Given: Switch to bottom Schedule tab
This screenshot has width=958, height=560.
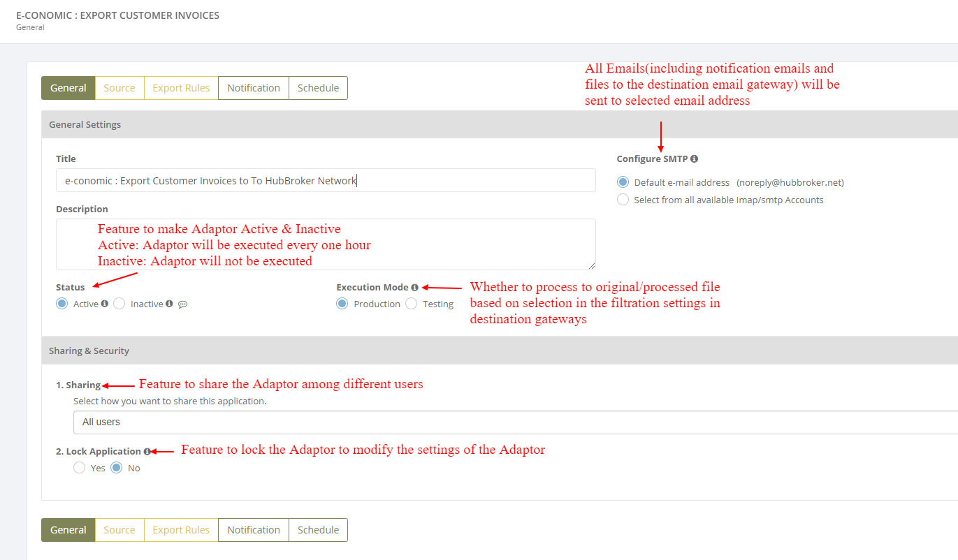Looking at the screenshot, I should coord(318,530).
